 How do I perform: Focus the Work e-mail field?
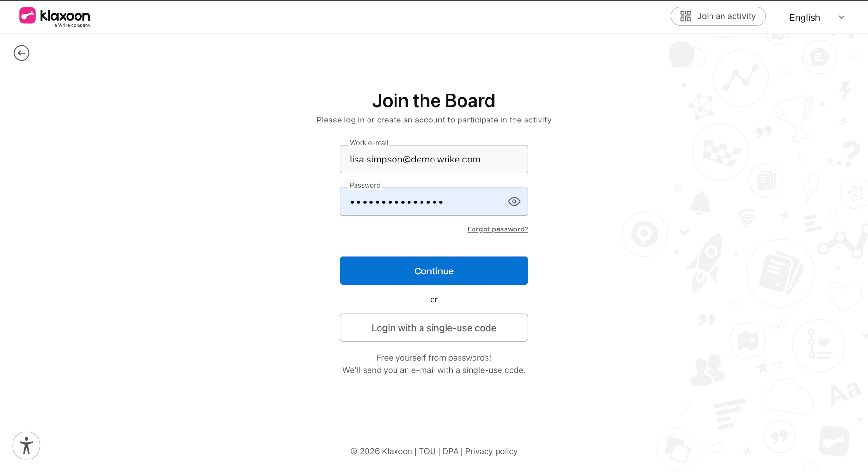[434, 160]
